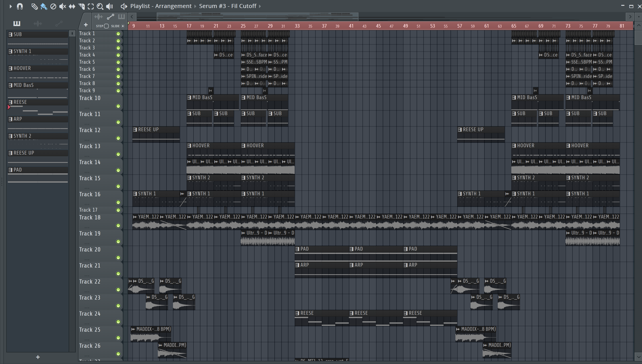Viewport: 642px width, 364px height.
Task: Select the Playback speaker tool
Action: tap(109, 6)
